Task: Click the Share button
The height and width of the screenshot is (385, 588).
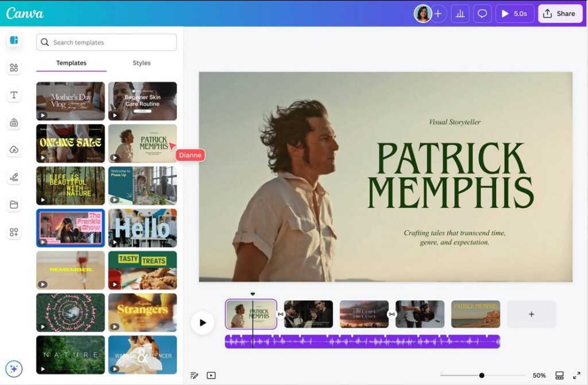Action: (x=560, y=13)
